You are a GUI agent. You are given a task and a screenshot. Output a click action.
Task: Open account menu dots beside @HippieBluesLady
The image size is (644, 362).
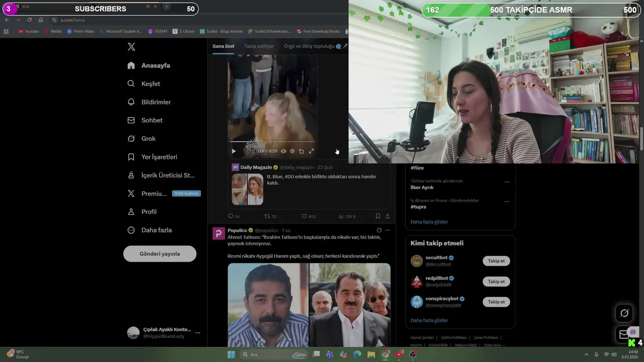[x=198, y=333]
